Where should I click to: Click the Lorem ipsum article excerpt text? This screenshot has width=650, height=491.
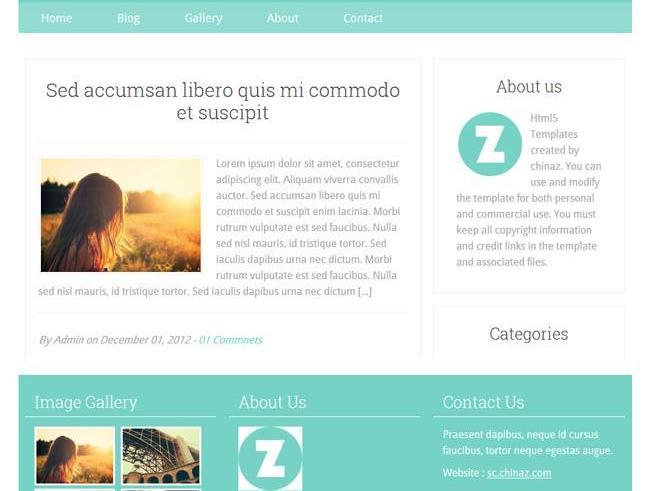[219, 227]
